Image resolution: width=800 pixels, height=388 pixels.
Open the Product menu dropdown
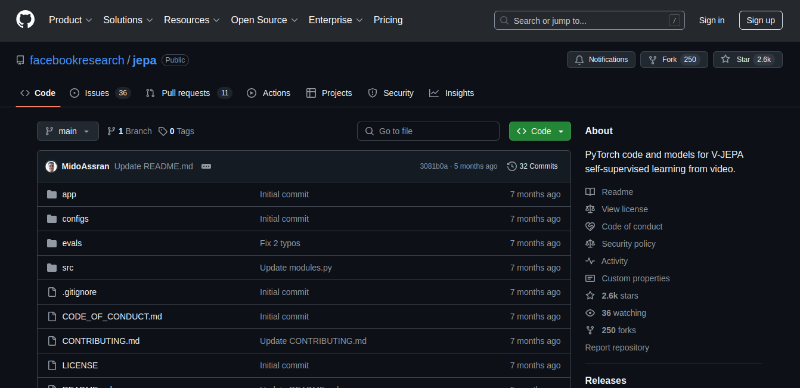click(70, 20)
